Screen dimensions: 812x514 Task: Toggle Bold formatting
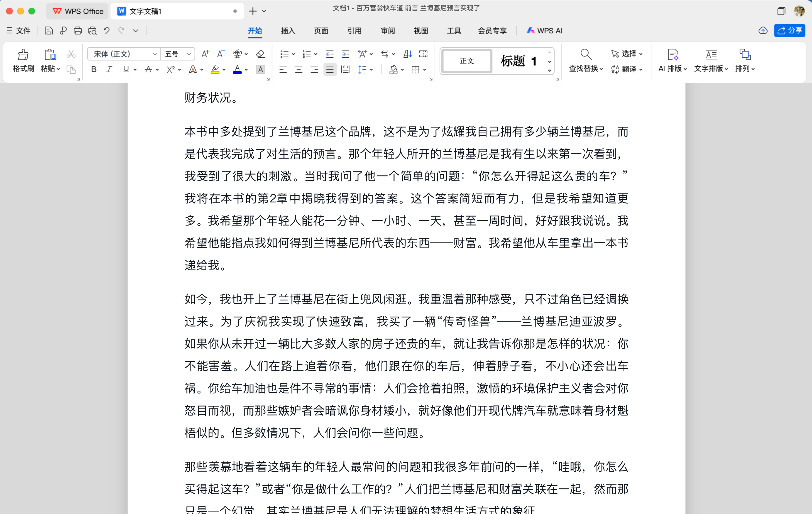[x=94, y=70]
